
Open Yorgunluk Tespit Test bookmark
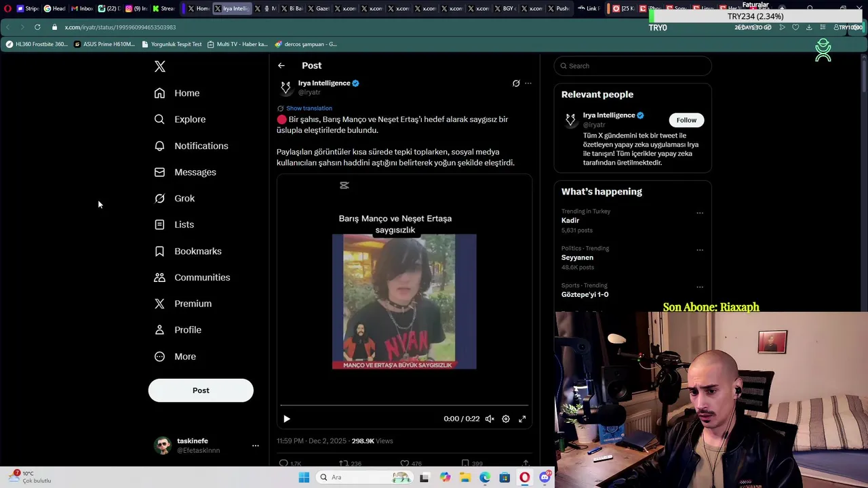click(x=172, y=44)
